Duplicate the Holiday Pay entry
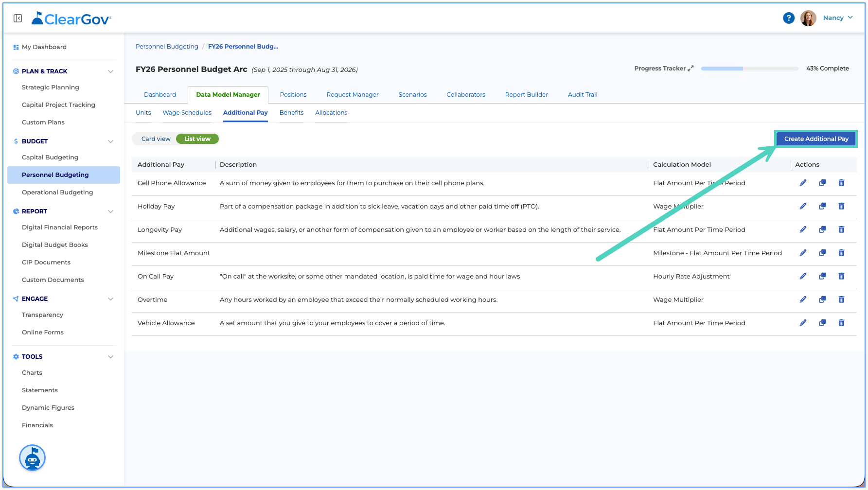This screenshot has width=868, height=490. [822, 206]
